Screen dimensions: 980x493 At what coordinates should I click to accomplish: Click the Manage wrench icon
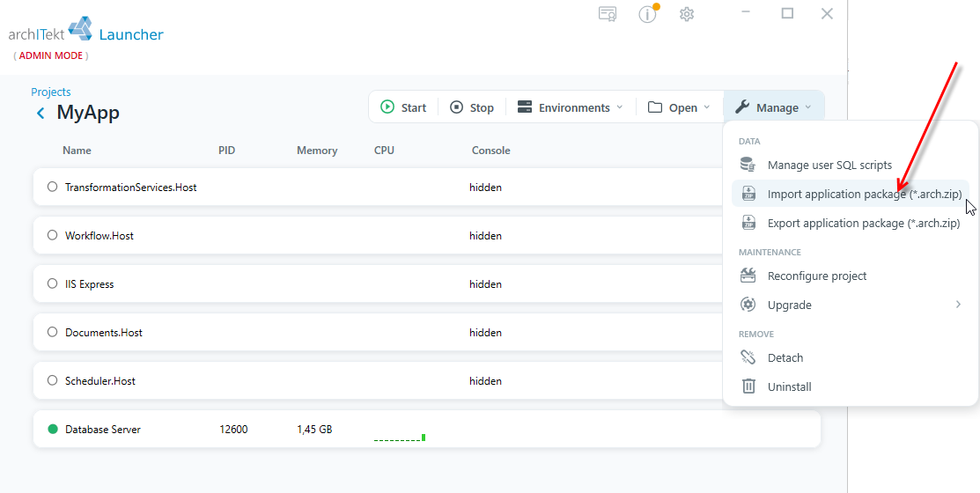coord(742,107)
